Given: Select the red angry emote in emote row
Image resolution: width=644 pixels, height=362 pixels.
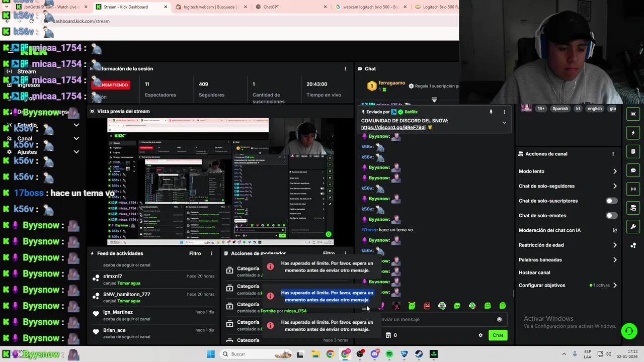Looking at the screenshot, I should point(427,306).
